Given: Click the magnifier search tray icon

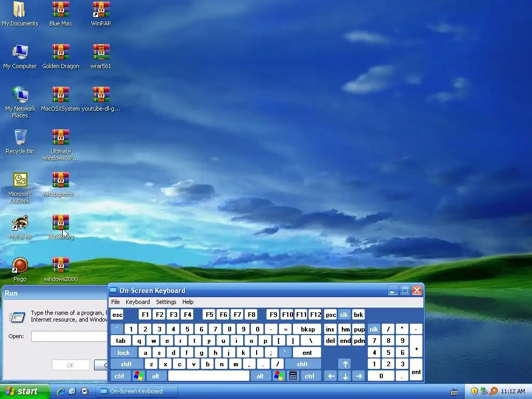Looking at the screenshot, I should 494,391.
